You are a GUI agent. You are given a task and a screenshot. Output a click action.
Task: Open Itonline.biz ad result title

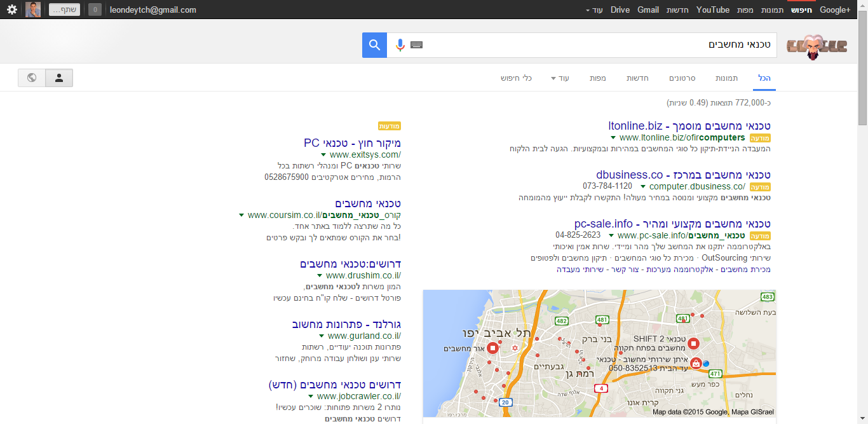pos(689,125)
